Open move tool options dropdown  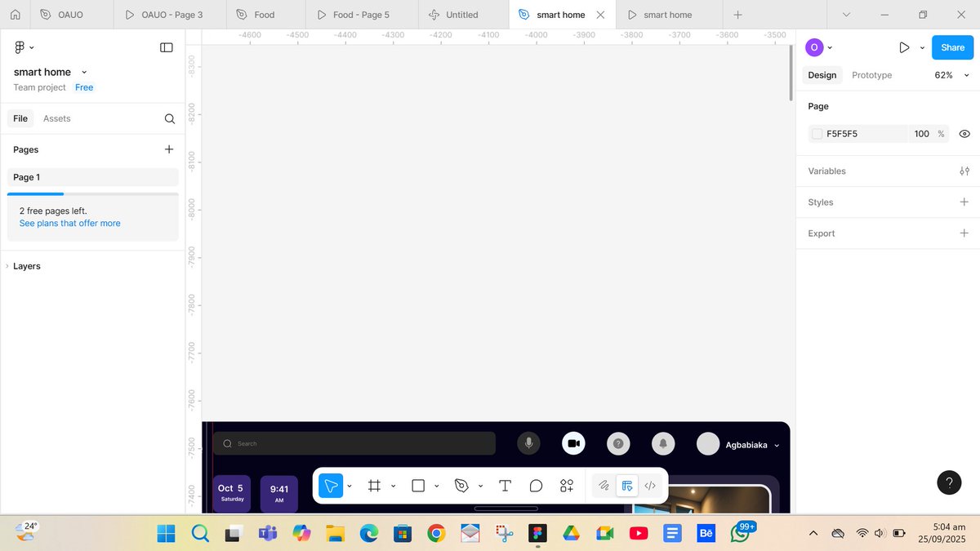pyautogui.click(x=350, y=486)
